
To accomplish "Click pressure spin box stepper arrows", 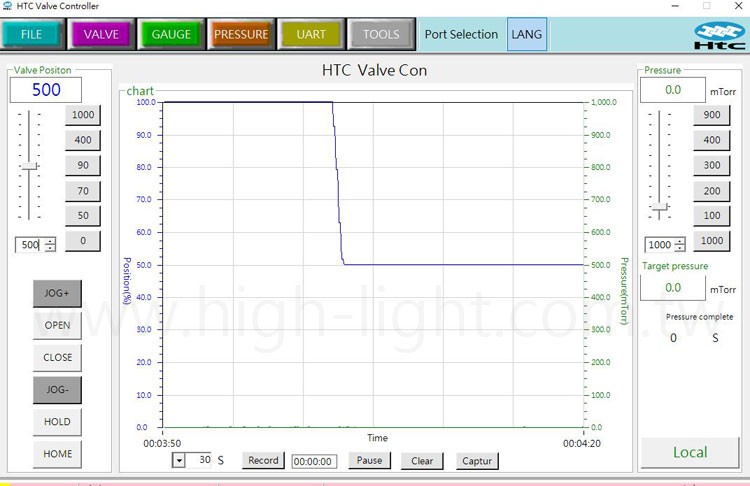I will 680,245.
